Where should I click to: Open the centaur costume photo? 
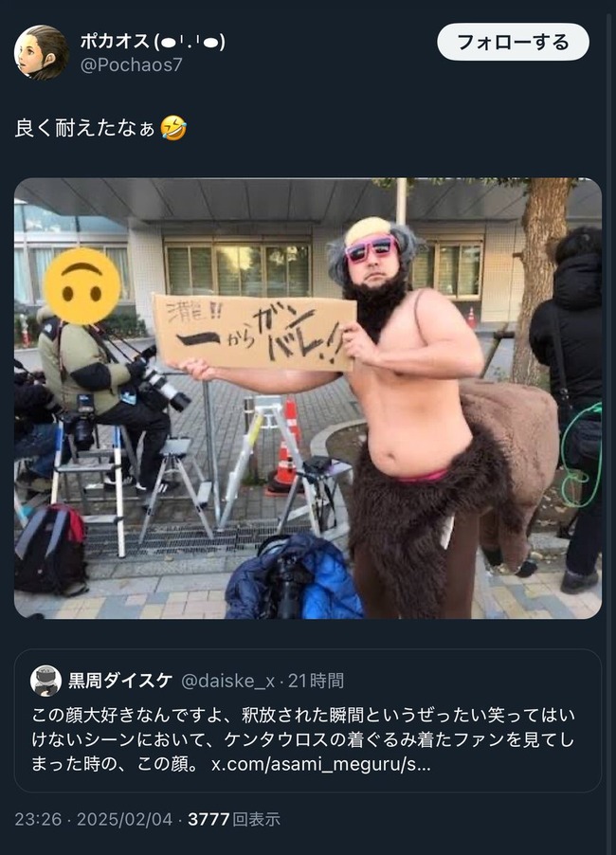point(308,398)
